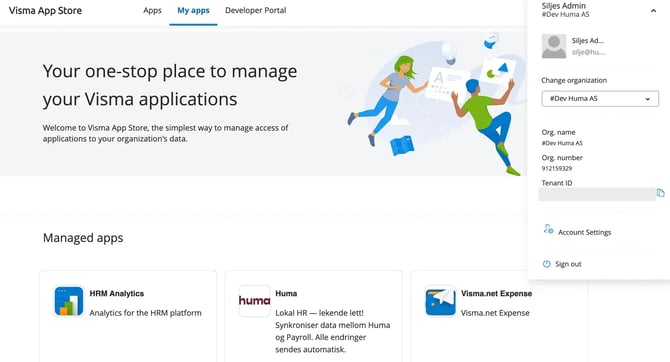Open Account Settings
The image size is (670, 362).
tap(585, 232)
